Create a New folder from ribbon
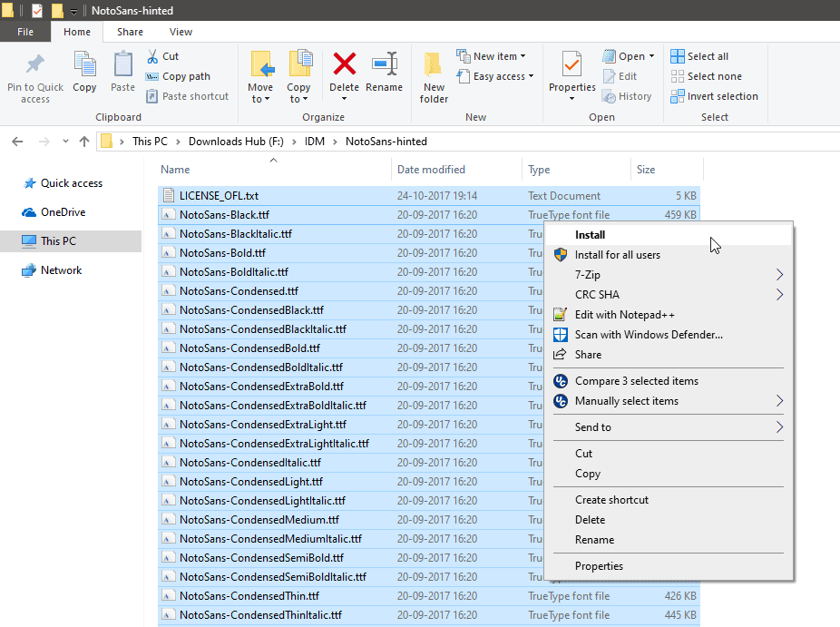 click(x=434, y=78)
